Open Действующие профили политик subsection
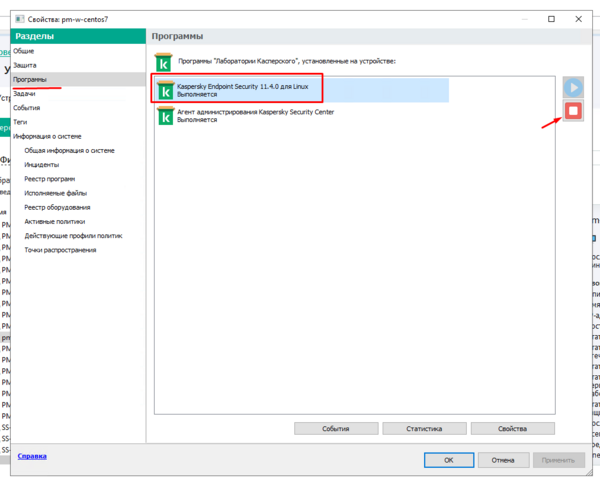600x485 pixels. tap(73, 235)
